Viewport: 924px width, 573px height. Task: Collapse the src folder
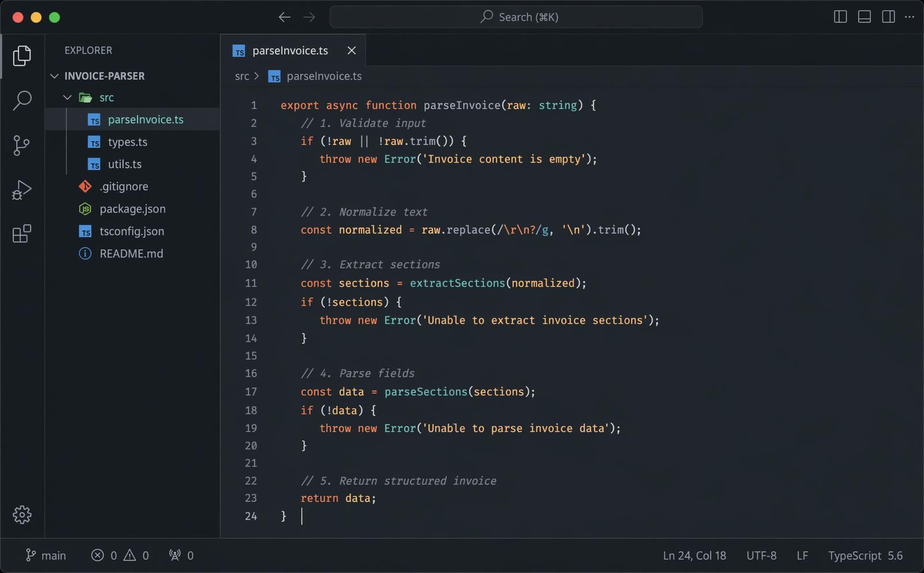click(x=68, y=98)
